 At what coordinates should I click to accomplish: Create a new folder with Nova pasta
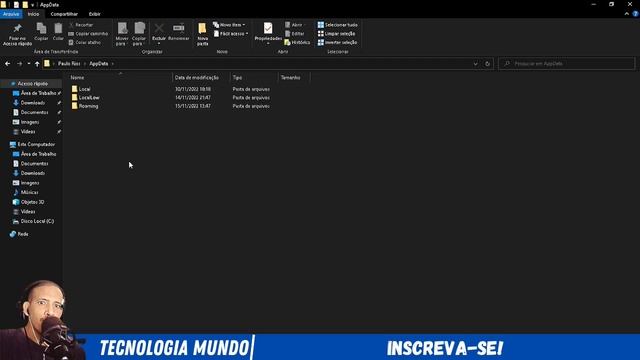[x=202, y=34]
